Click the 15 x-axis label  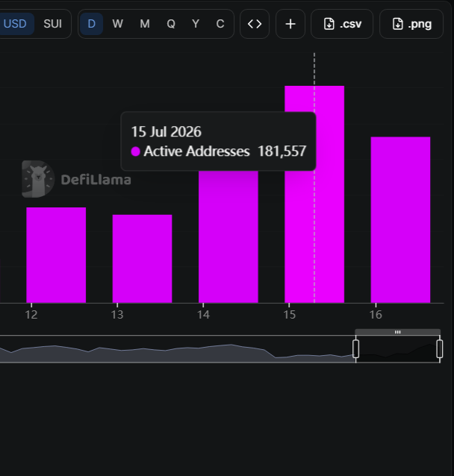289,315
